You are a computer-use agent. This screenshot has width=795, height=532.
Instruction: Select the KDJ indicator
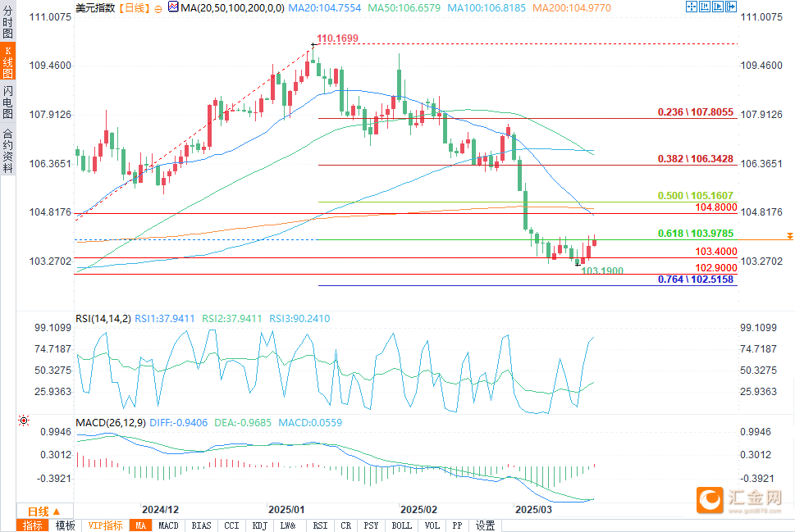point(259,525)
